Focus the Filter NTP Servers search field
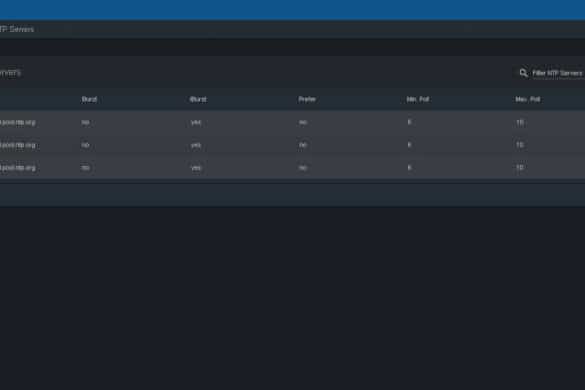Viewport: 585px width, 390px height. (x=558, y=73)
